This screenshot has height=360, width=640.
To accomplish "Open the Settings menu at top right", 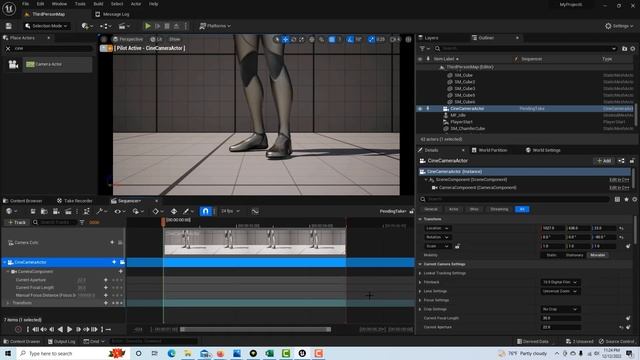I will (619, 26).
